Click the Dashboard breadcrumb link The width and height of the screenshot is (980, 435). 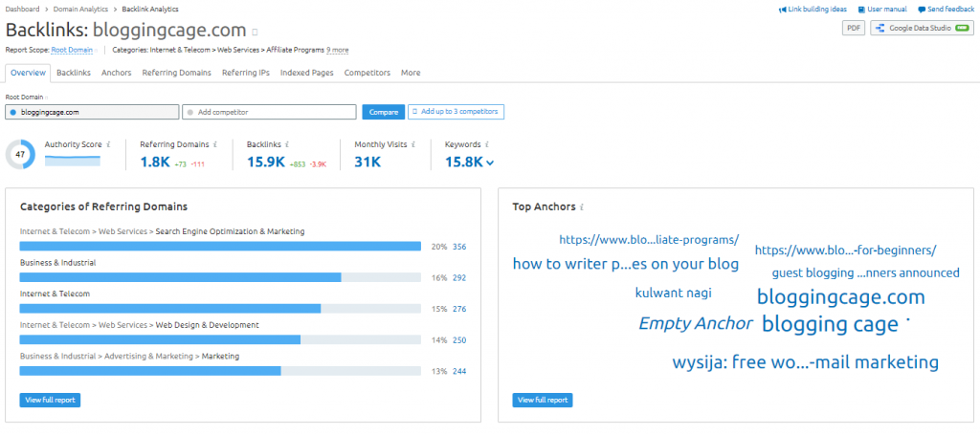click(23, 10)
